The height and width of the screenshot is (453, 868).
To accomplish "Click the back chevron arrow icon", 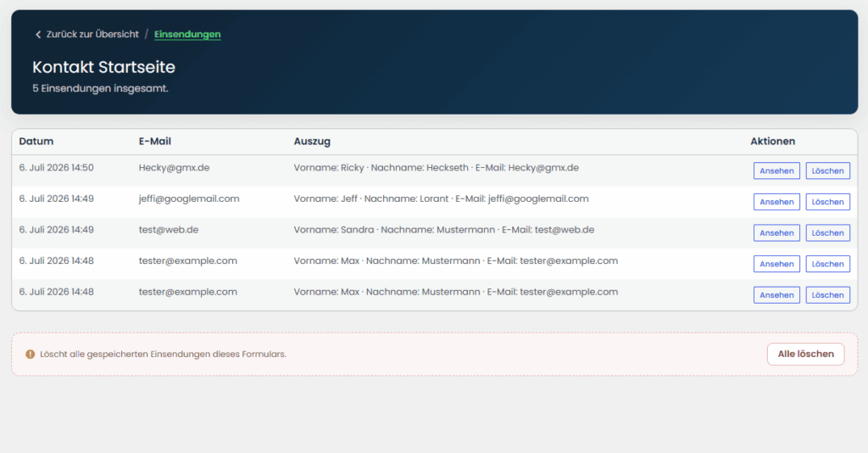I will coord(38,34).
